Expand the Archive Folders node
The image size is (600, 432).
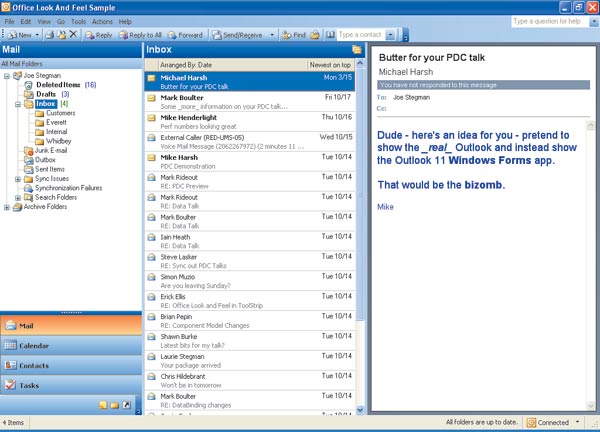point(7,207)
